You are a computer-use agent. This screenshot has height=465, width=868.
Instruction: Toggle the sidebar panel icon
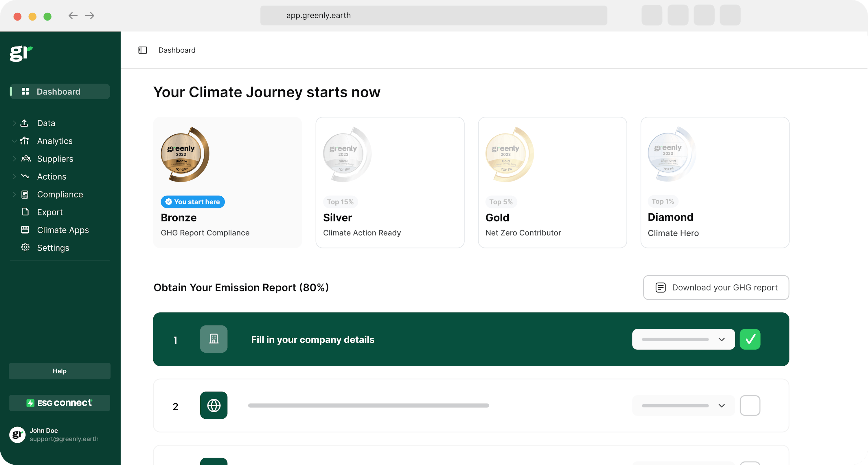pyautogui.click(x=142, y=50)
